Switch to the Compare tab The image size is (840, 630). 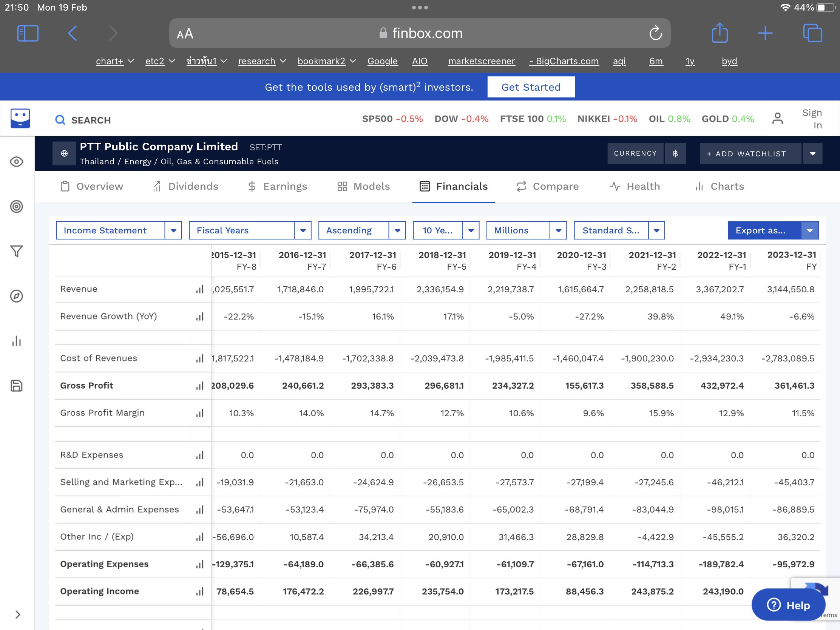(x=547, y=187)
